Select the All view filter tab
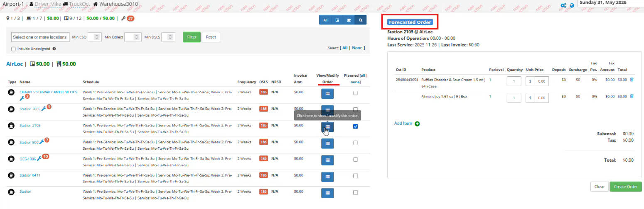 pos(325,20)
